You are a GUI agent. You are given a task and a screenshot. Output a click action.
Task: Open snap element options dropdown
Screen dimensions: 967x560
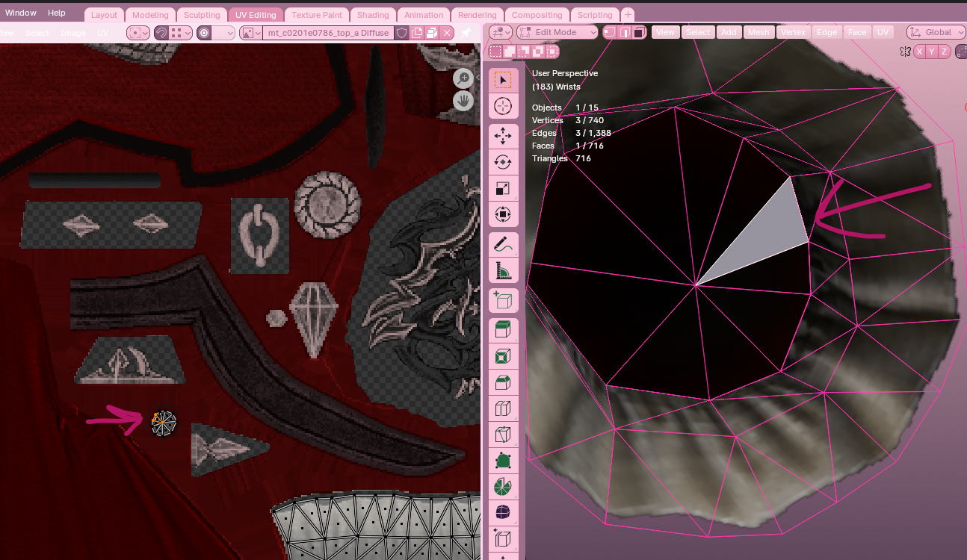click(181, 33)
